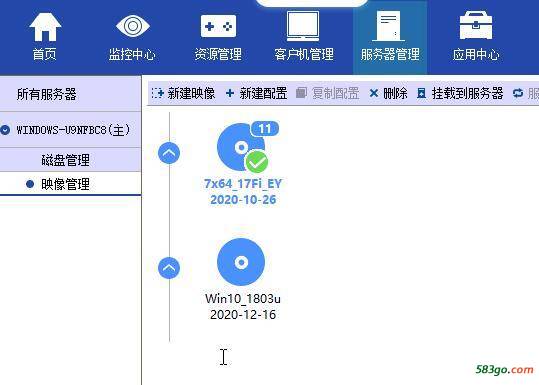Click the refresh arrows icon in toolbar
This screenshot has height=385, width=539.
tap(518, 93)
